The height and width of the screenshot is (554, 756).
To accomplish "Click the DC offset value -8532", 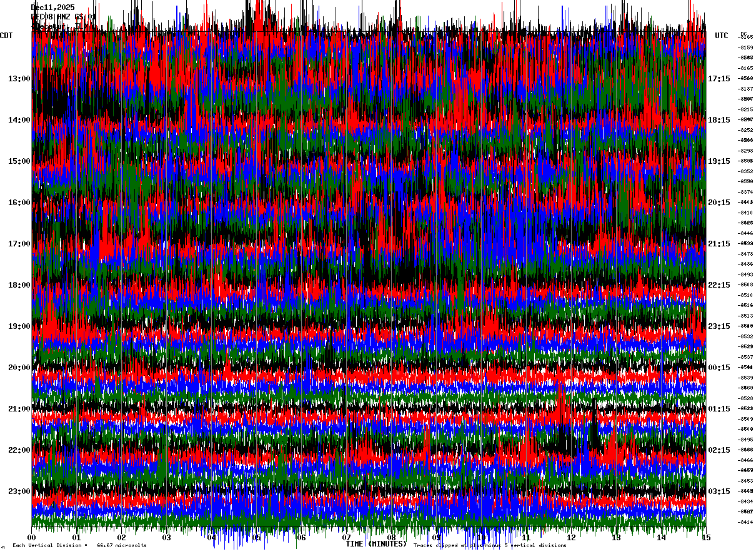I will [x=746, y=336].
